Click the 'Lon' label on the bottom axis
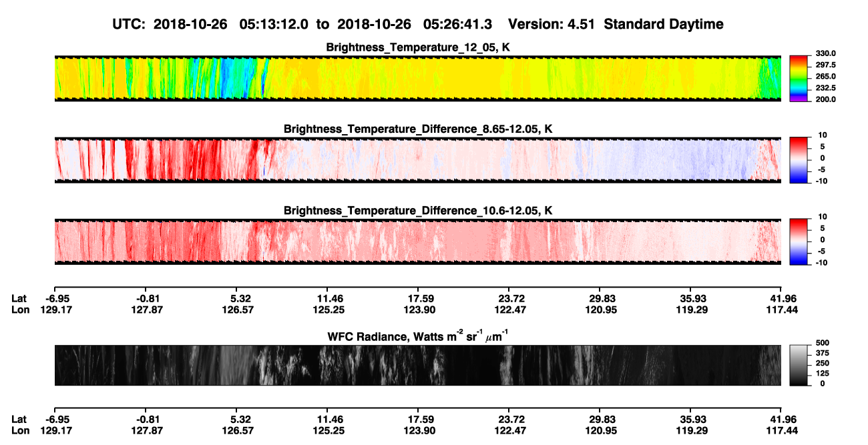 pyautogui.click(x=21, y=431)
